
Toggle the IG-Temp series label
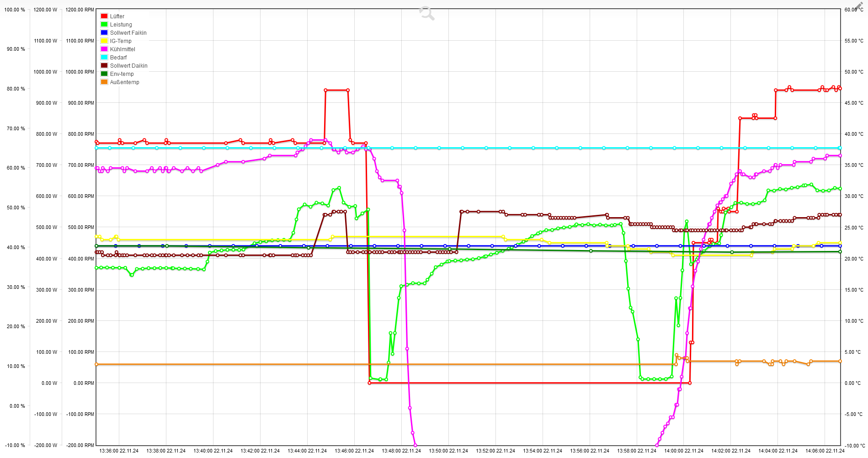point(121,41)
